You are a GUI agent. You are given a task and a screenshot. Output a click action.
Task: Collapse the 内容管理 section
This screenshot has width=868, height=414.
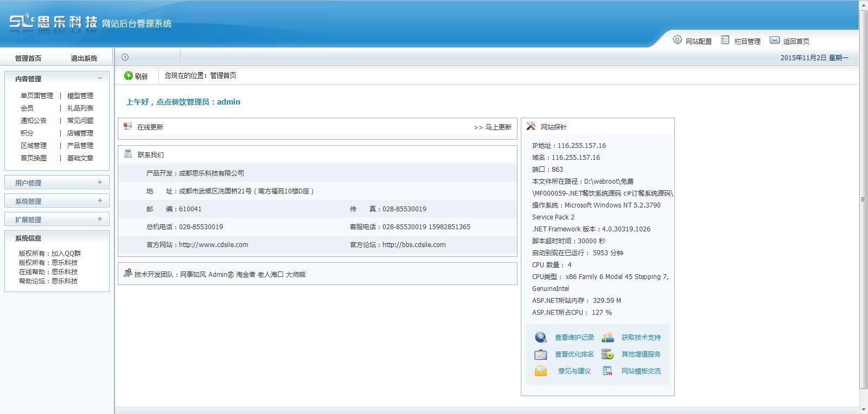pyautogui.click(x=100, y=78)
